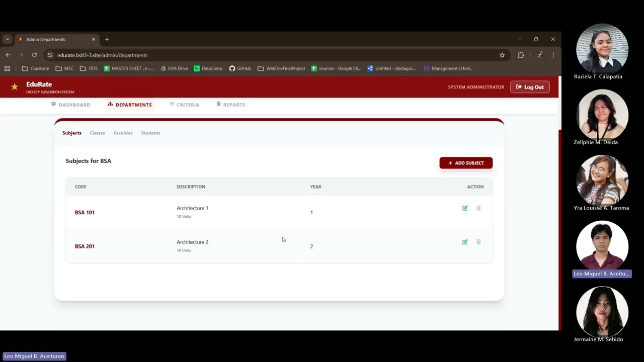Open the Criteria nav item
This screenshot has width=644, height=362.
[x=184, y=105]
